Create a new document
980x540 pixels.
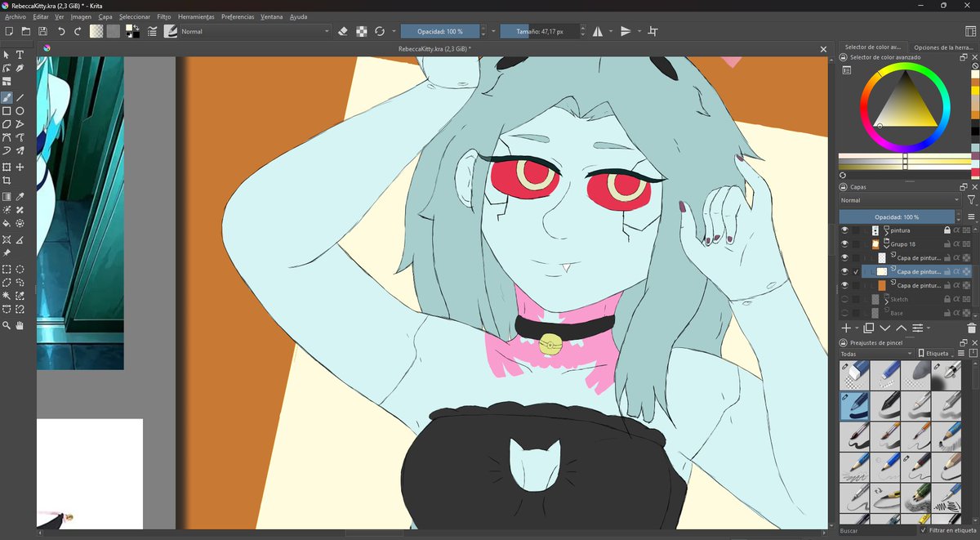point(8,31)
